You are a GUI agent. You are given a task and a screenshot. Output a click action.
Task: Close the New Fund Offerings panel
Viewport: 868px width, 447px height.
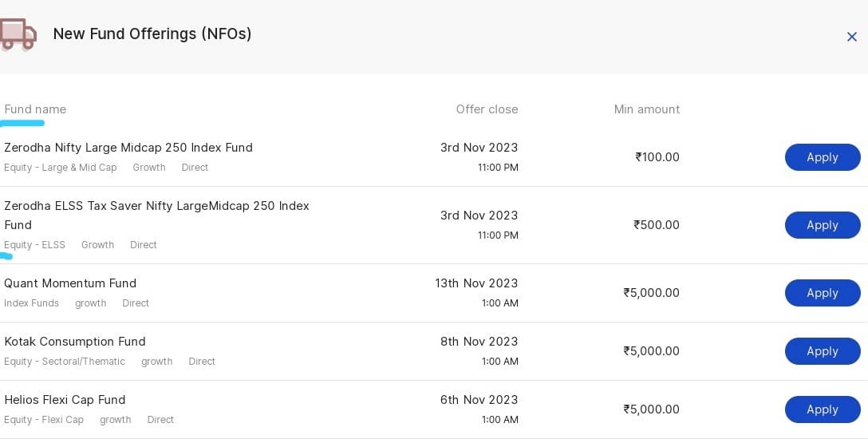pos(851,37)
